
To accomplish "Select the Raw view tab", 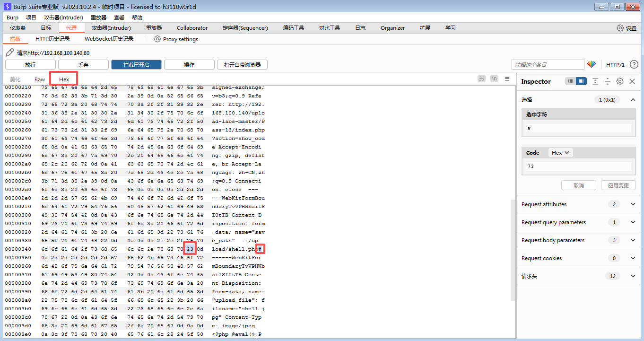I will point(40,79).
